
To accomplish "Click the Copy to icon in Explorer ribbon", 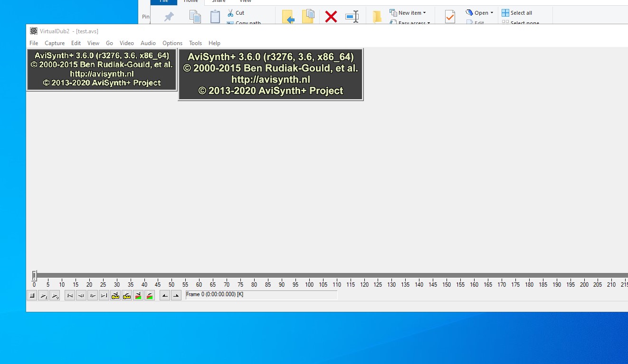I will tap(308, 17).
